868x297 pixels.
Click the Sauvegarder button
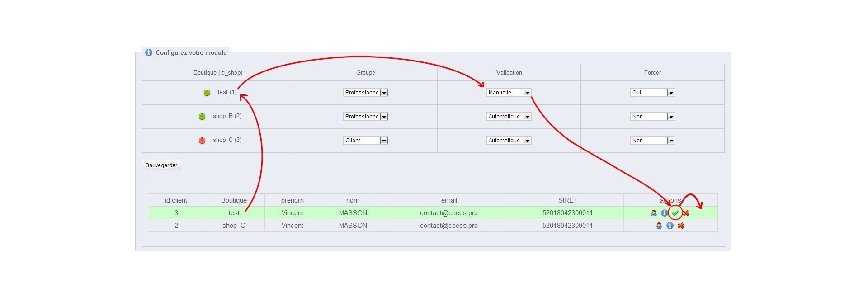pos(161,165)
